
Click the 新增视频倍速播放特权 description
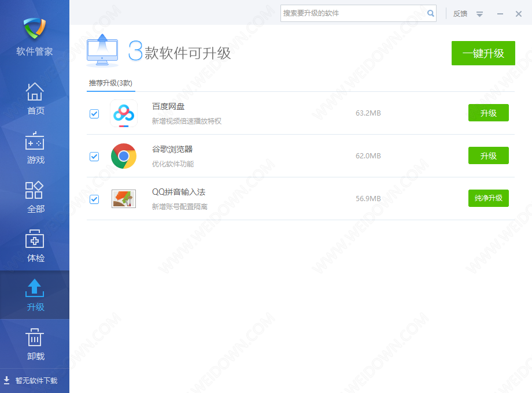(187, 121)
